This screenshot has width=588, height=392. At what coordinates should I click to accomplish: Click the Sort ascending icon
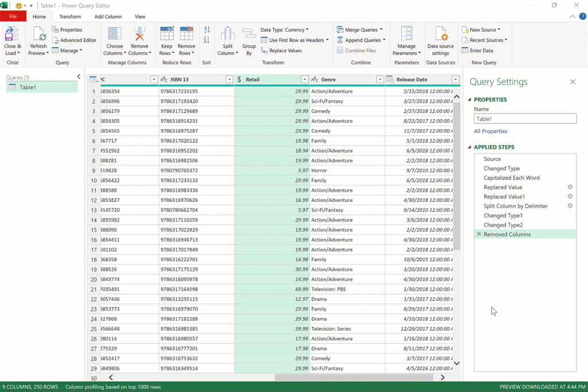(207, 30)
